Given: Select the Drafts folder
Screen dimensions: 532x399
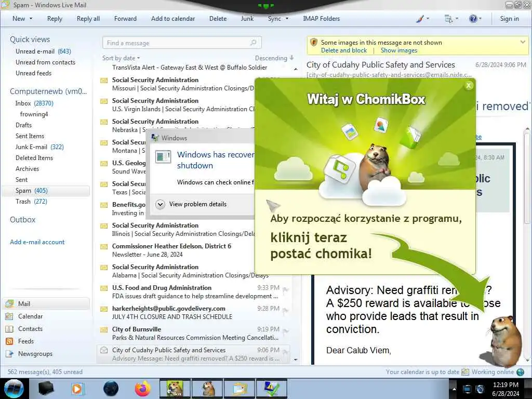Looking at the screenshot, I should [x=23, y=125].
